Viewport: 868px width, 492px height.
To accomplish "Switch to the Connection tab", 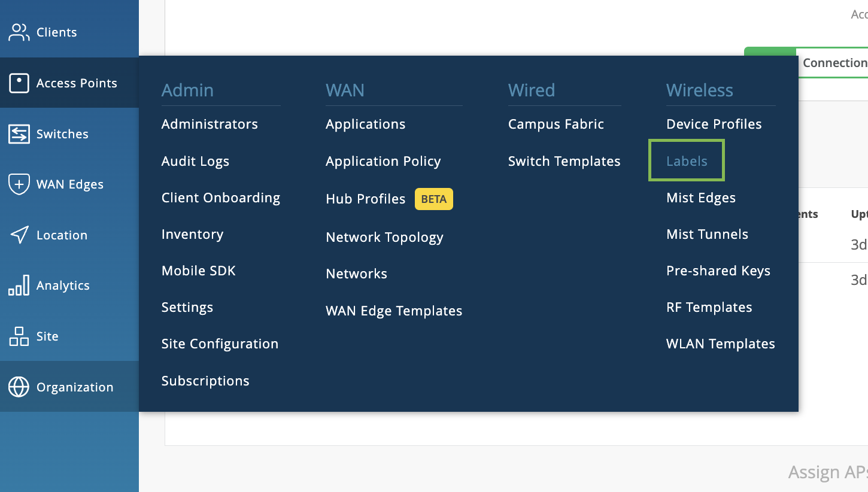I will pos(834,63).
